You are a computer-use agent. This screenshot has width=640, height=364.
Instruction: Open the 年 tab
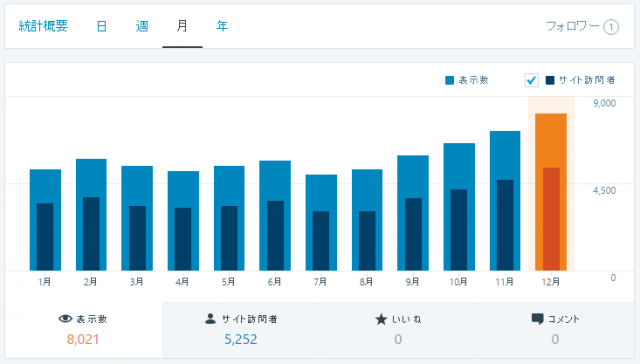(222, 26)
